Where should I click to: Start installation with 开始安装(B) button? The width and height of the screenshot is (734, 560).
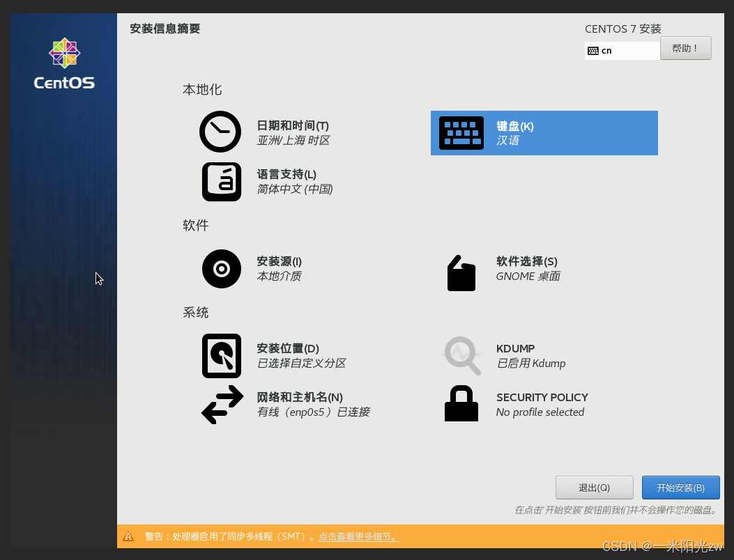point(680,488)
